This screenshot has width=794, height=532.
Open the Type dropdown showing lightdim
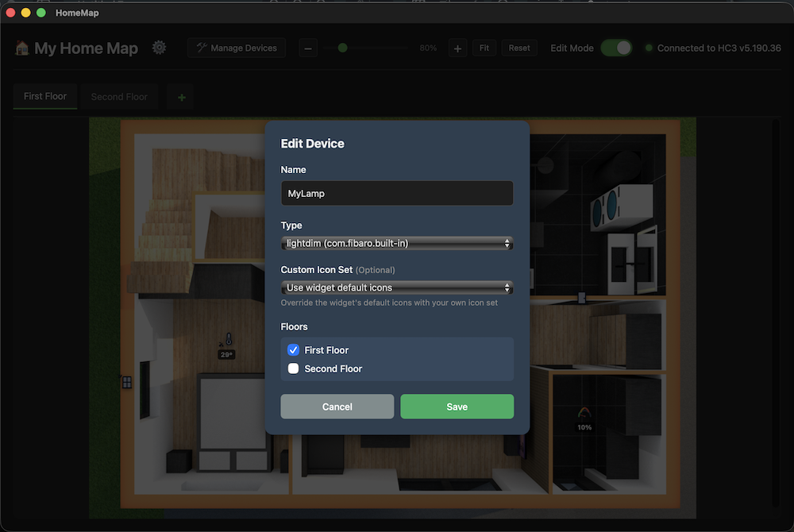[x=397, y=244]
